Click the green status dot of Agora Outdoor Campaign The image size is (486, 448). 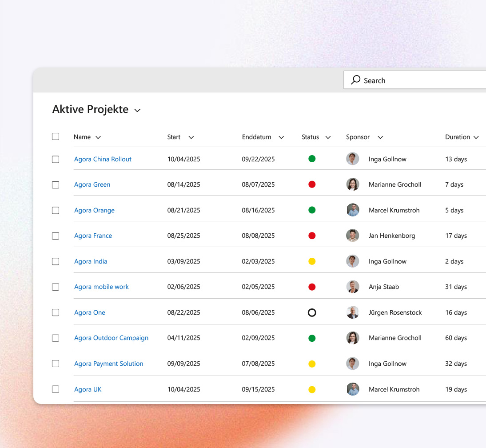pos(312,338)
